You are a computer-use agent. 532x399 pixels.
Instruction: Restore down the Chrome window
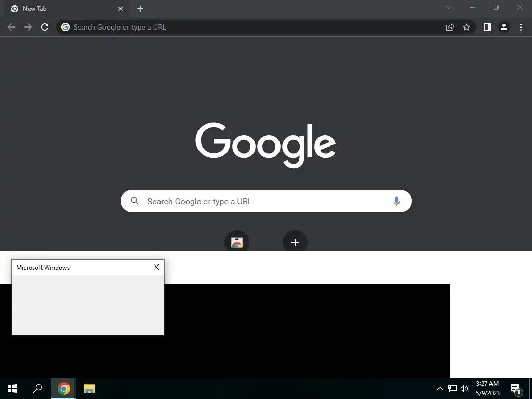pyautogui.click(x=496, y=7)
